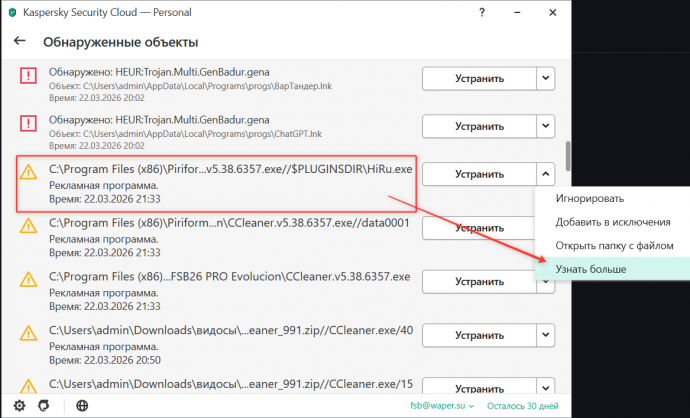Go back using the arrow icon
Screen dimensions: 690x418
coord(20,42)
